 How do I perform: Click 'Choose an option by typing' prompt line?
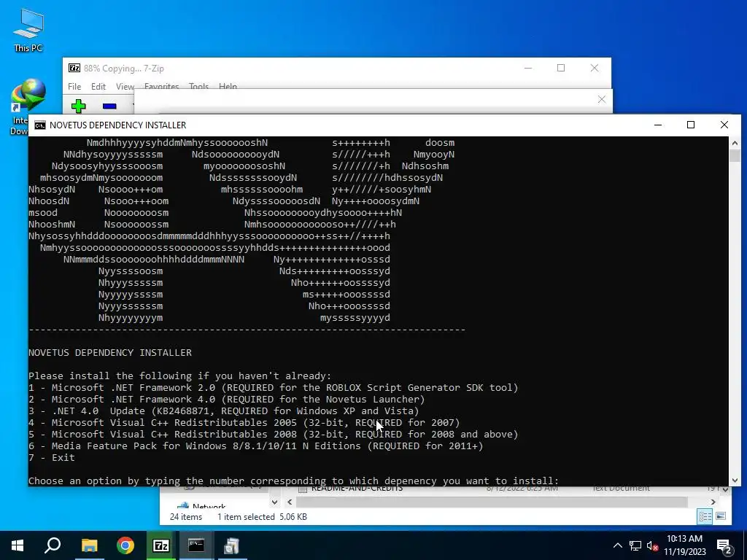[x=293, y=481]
